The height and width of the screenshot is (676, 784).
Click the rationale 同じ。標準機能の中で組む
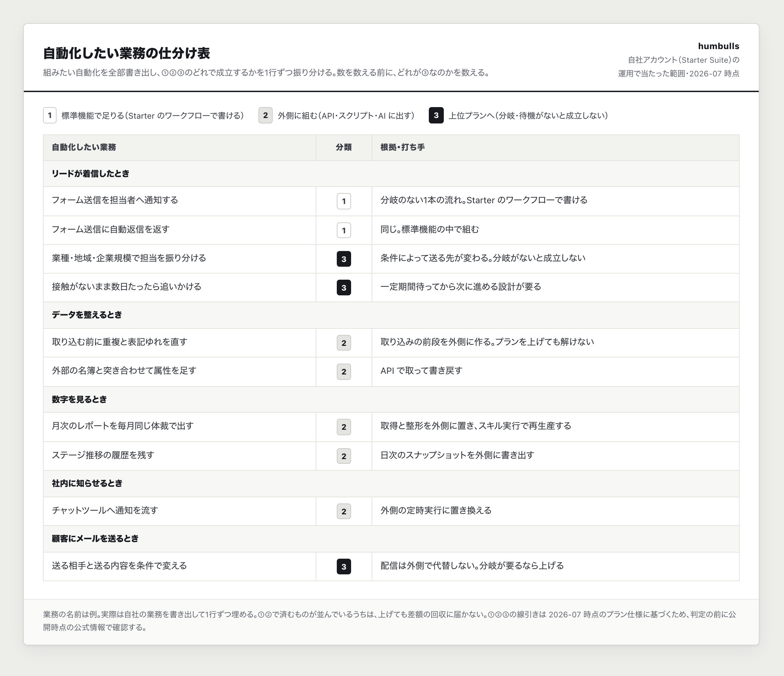coord(429,230)
